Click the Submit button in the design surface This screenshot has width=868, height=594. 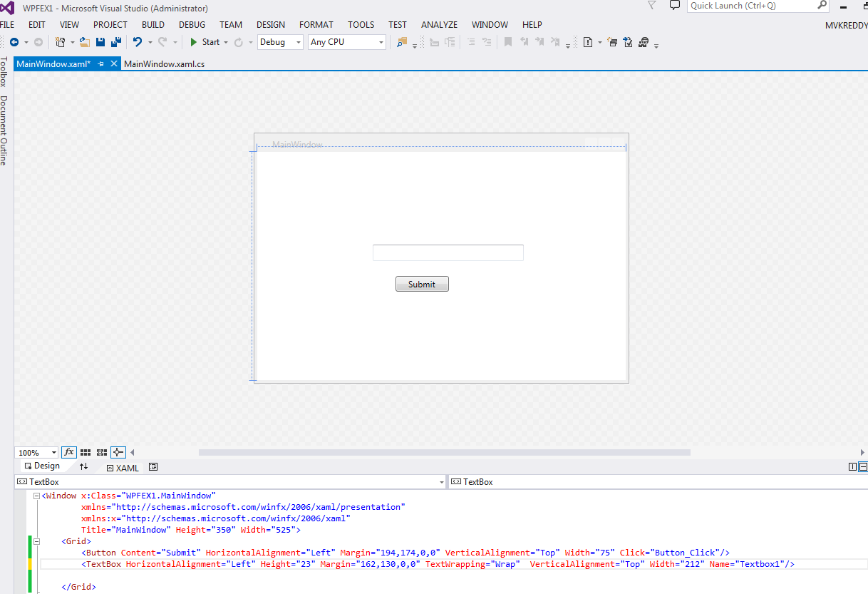point(422,284)
